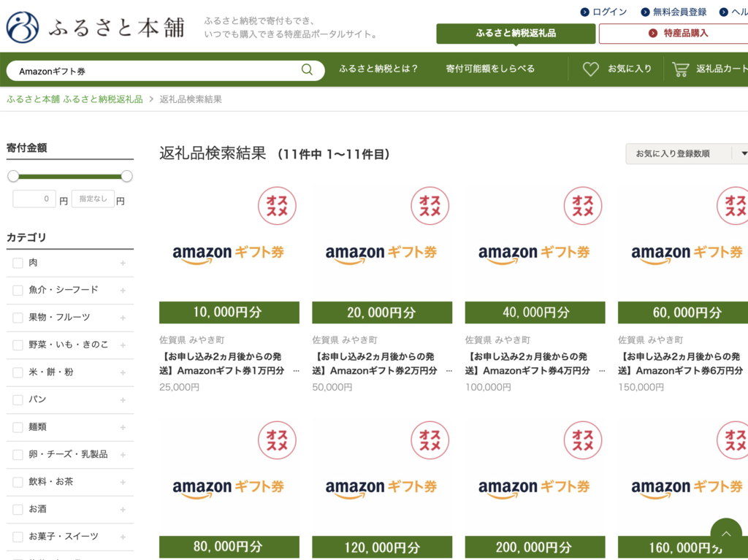Viewport: 748px width, 560px height.
Task: Click オススメ badge on 120,000円分 card
Action: click(x=430, y=440)
